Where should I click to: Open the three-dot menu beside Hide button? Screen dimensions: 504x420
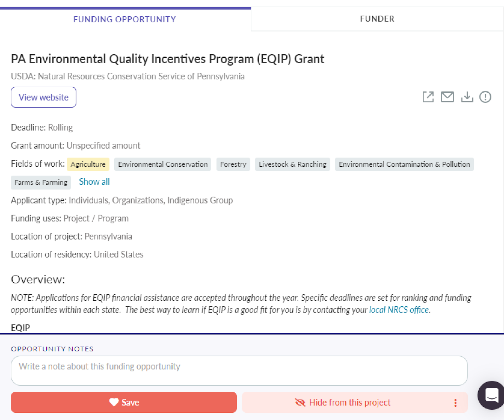click(x=455, y=402)
